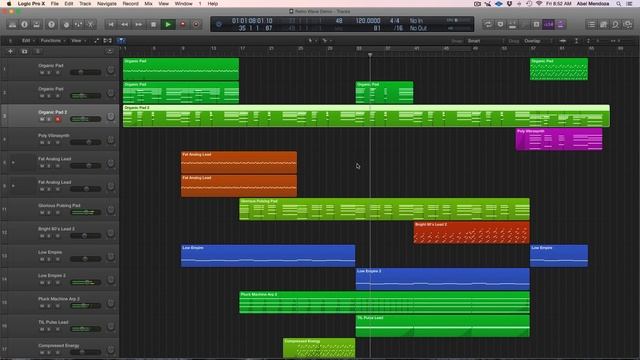
Task: Go to beginning of project
Action: tap(111, 24)
